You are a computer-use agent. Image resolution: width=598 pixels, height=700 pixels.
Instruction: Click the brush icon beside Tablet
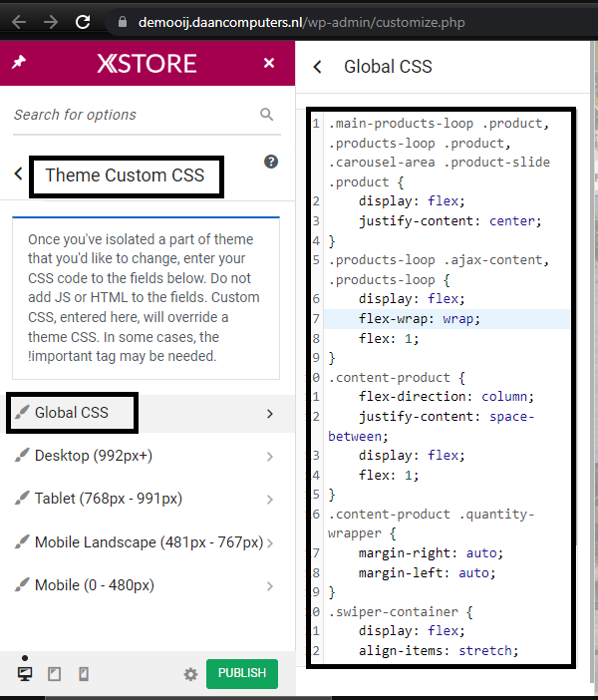[22, 498]
